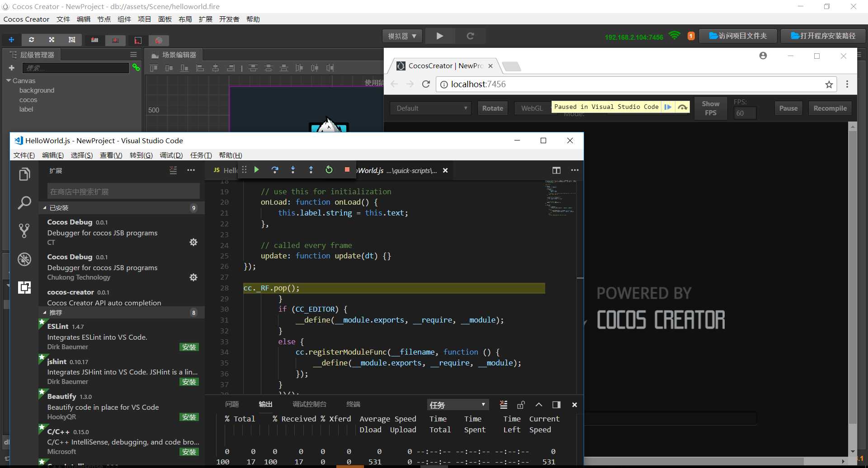Split the editor in VS Code
Image resolution: width=868 pixels, height=468 pixels.
point(557,170)
